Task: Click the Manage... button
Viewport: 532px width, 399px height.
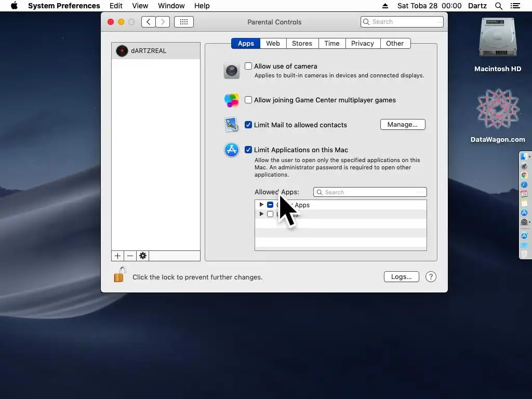Action: [403, 125]
